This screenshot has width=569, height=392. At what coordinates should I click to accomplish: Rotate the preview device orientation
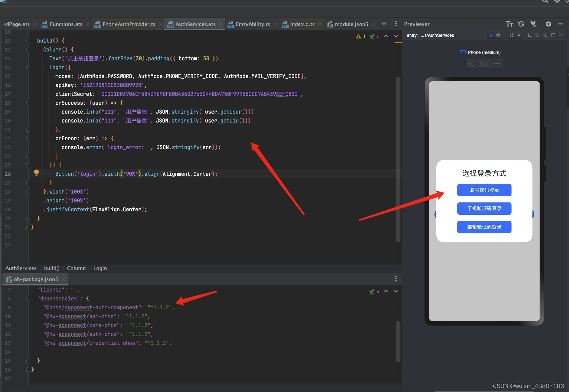tap(484, 64)
